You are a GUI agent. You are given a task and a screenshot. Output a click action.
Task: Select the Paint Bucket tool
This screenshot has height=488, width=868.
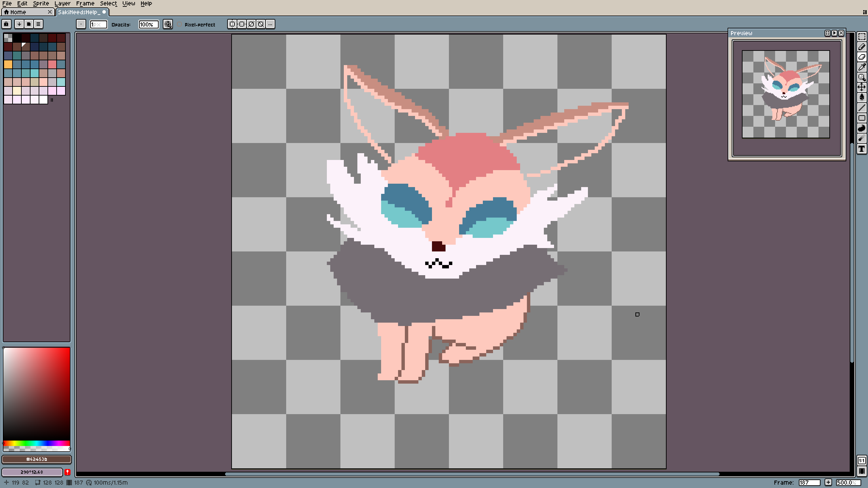[x=862, y=98]
